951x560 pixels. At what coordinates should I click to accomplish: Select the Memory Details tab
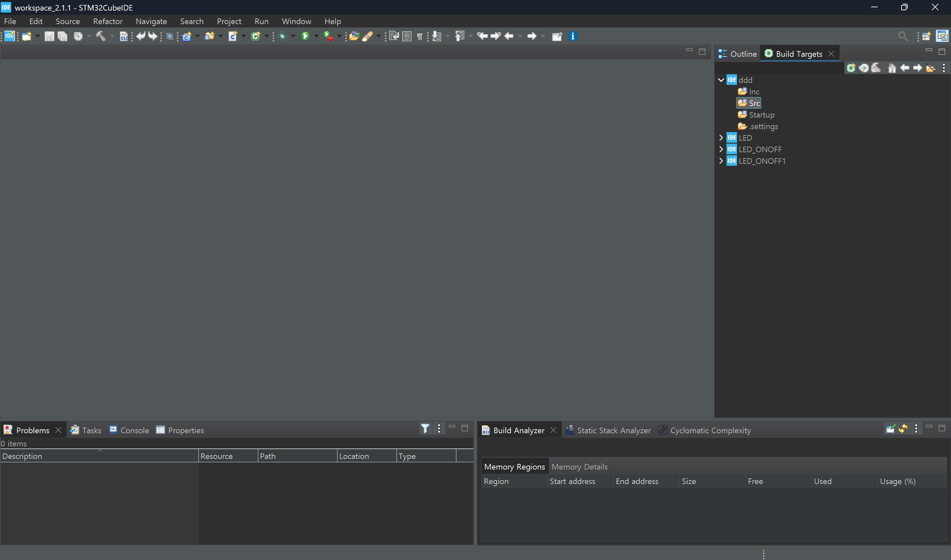click(579, 467)
